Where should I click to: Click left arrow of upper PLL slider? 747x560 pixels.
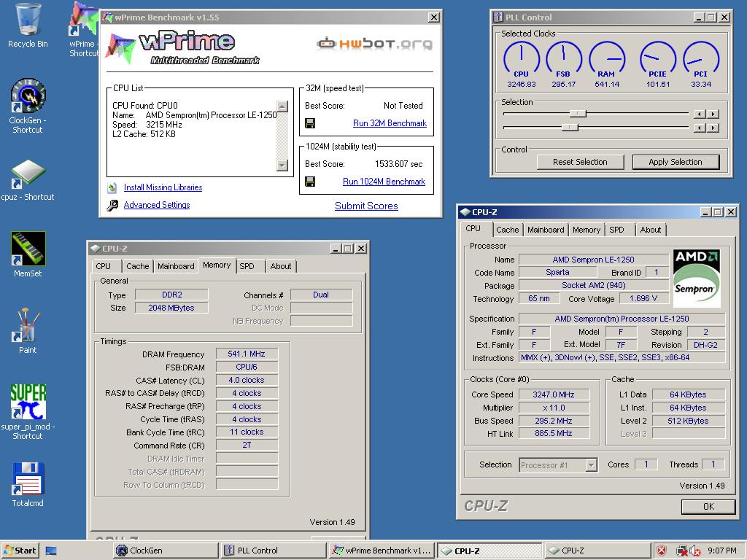700,114
